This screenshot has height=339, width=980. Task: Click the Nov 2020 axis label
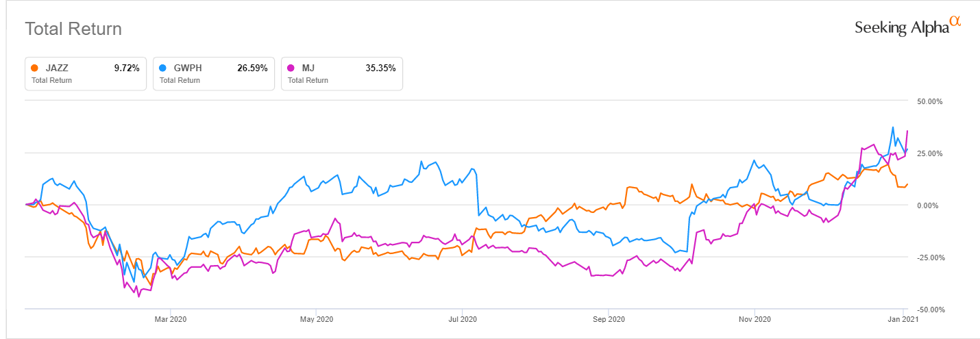pos(754,319)
